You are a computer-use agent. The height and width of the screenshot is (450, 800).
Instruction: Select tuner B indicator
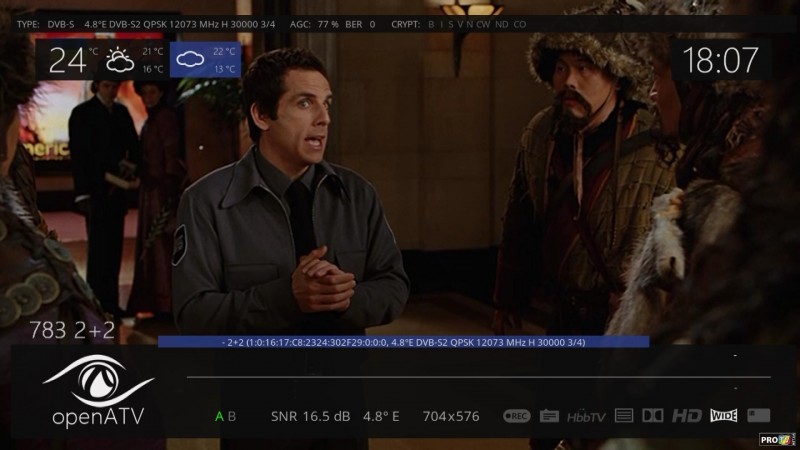232,416
